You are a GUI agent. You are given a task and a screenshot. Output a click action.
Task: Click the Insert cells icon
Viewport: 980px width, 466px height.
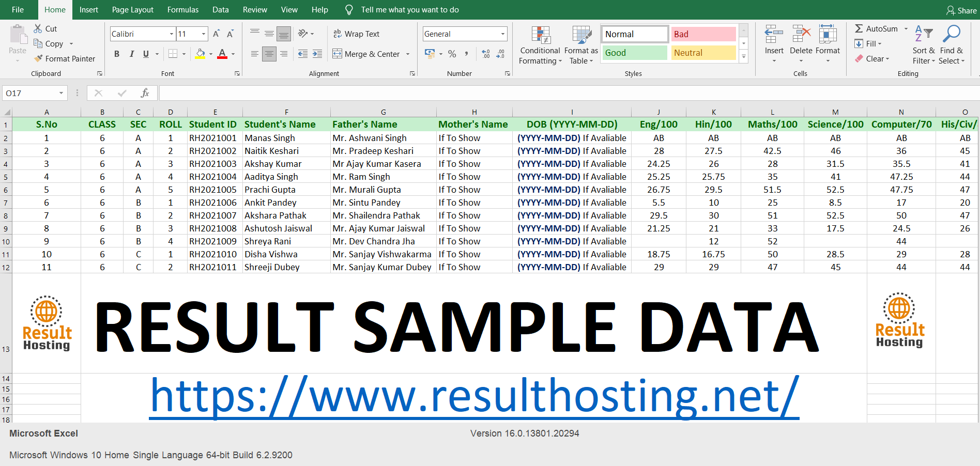(x=774, y=35)
